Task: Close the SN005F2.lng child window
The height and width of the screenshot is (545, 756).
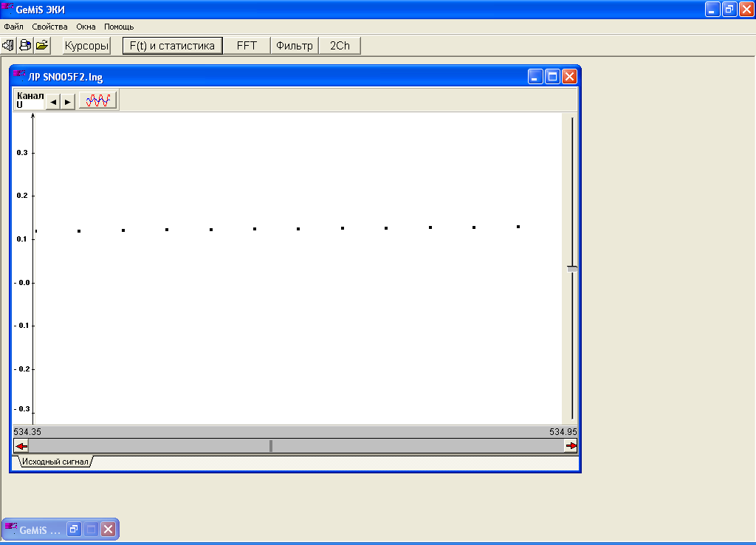Action: click(x=569, y=77)
